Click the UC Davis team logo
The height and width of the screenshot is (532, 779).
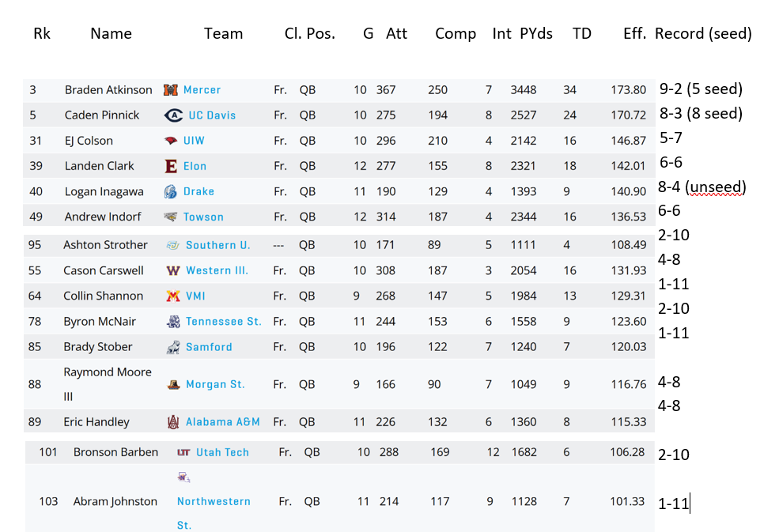(x=173, y=115)
